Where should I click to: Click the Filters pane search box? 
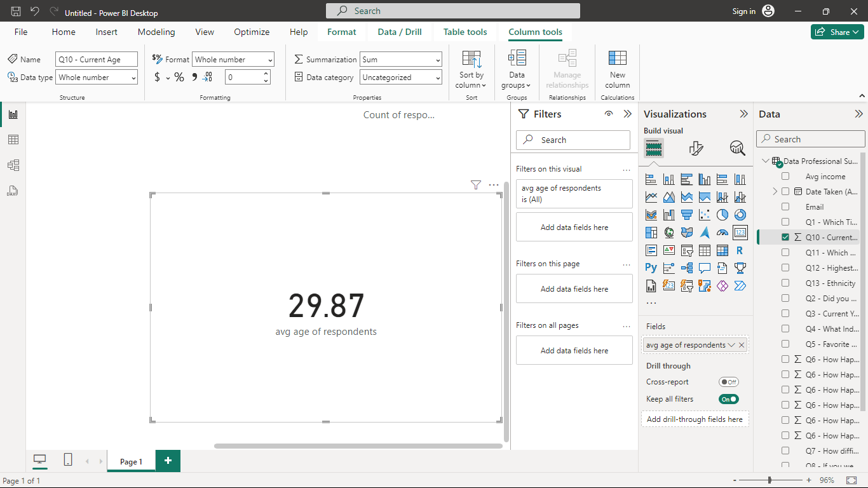pos(573,140)
